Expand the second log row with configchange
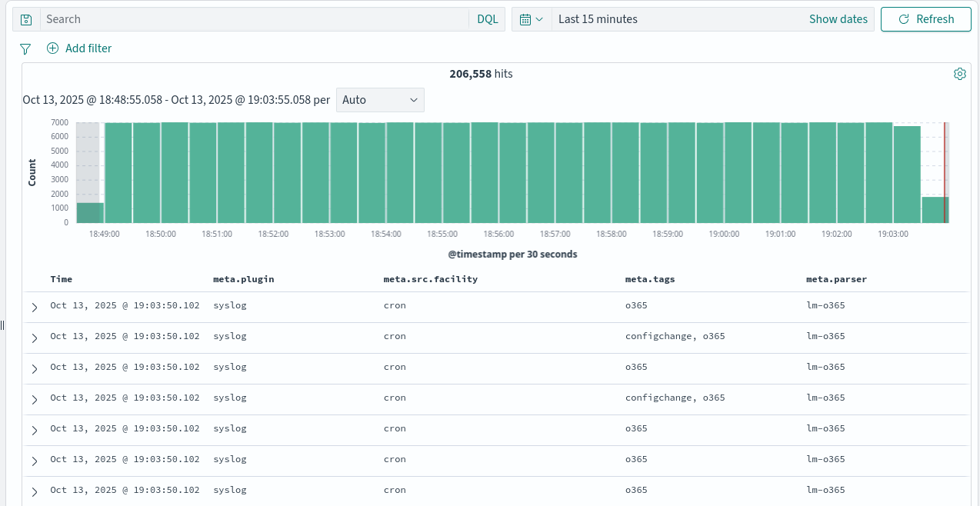The image size is (980, 506). click(x=34, y=338)
